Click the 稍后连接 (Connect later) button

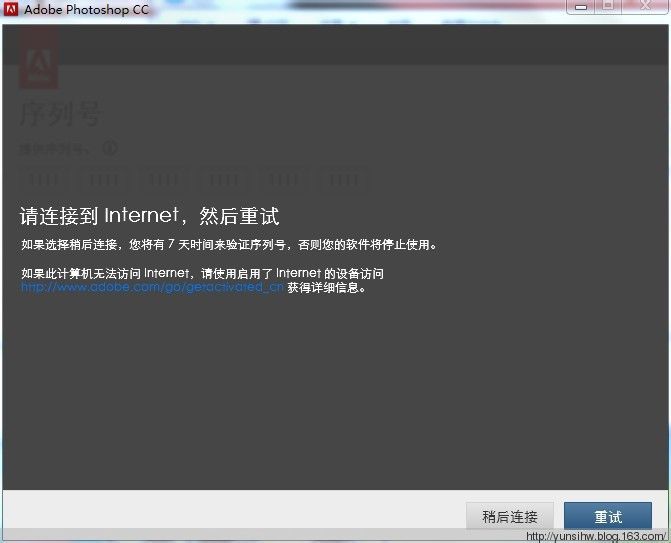point(510,516)
